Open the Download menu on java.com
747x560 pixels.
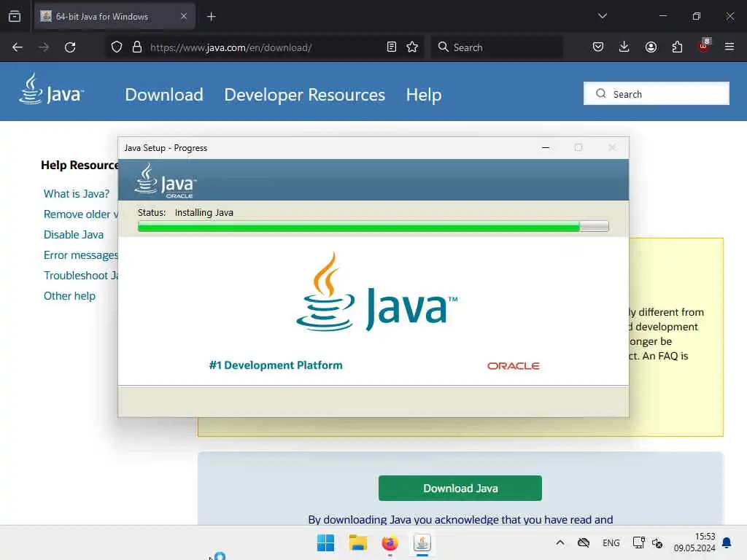tap(164, 95)
